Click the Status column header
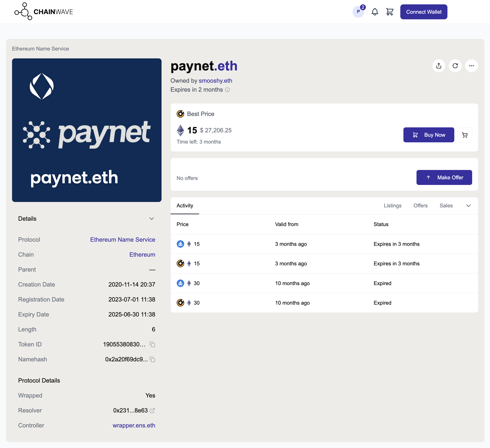This screenshot has height=448, width=490. (x=381, y=224)
